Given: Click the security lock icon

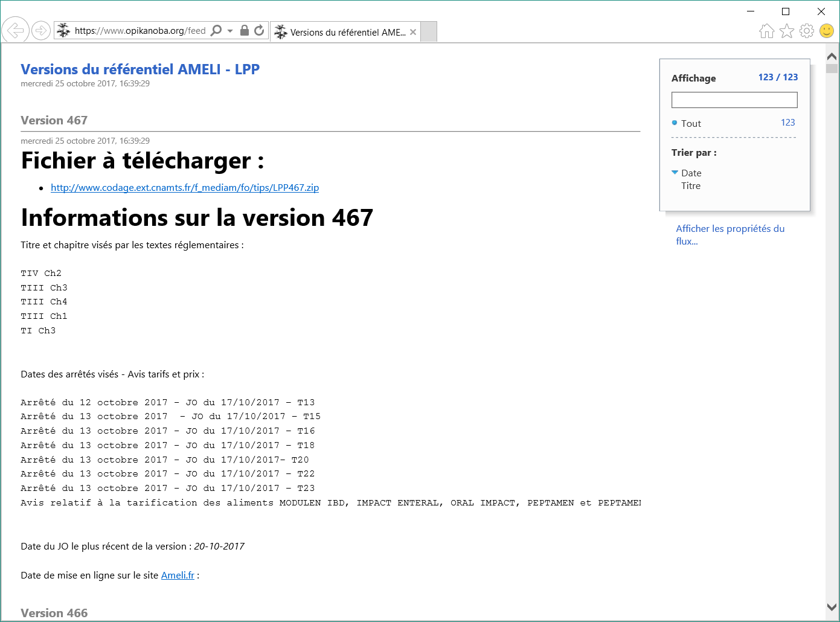Looking at the screenshot, I should pyautogui.click(x=245, y=30).
